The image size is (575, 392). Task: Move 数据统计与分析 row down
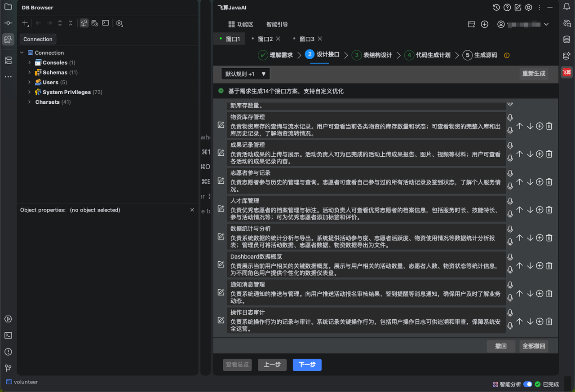click(x=530, y=238)
